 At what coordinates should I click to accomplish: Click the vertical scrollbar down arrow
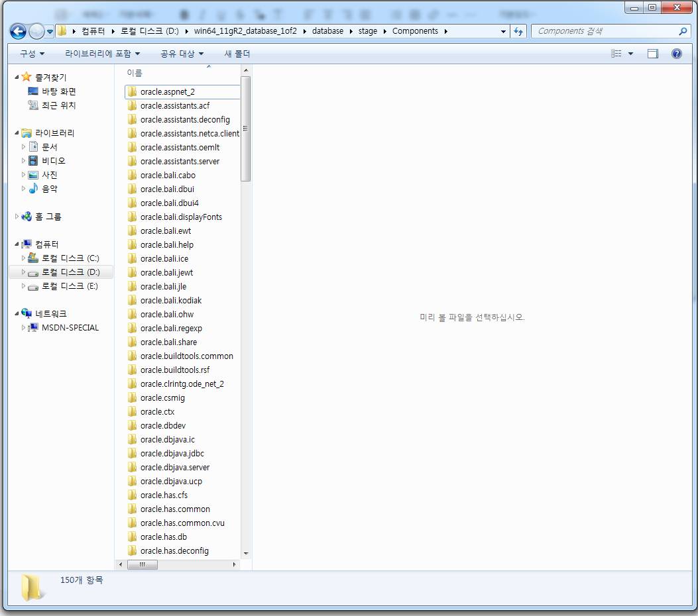click(x=246, y=553)
